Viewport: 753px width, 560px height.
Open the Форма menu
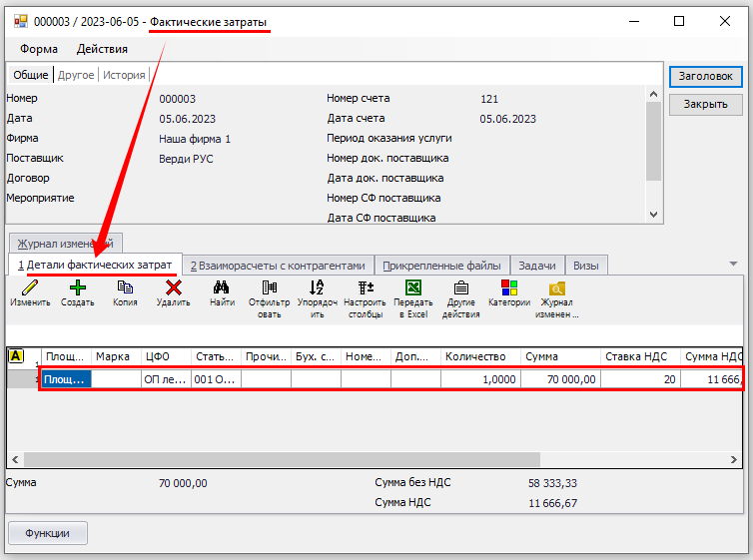pos(38,49)
